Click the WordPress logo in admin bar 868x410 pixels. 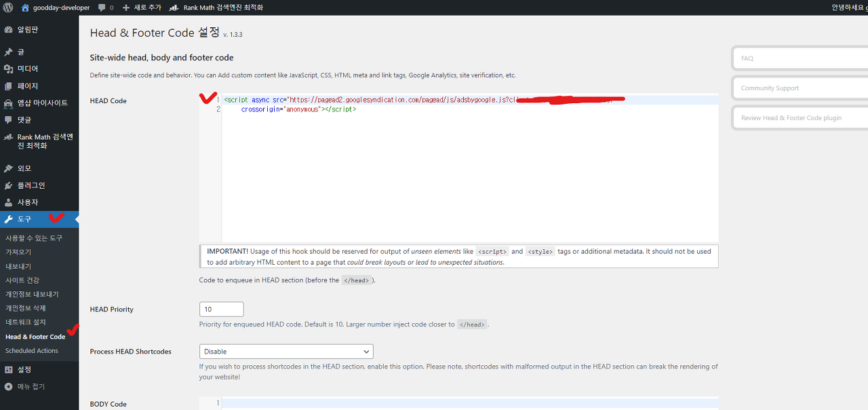[x=7, y=7]
